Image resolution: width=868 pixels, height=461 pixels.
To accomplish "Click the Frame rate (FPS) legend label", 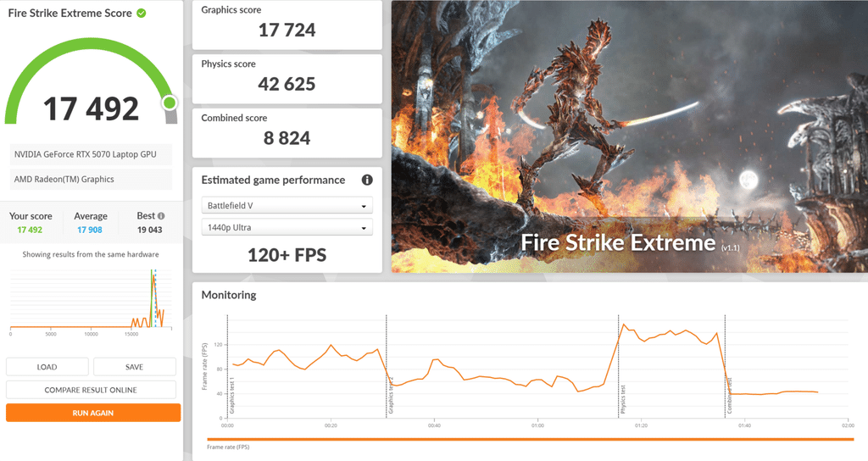I will 228,447.
